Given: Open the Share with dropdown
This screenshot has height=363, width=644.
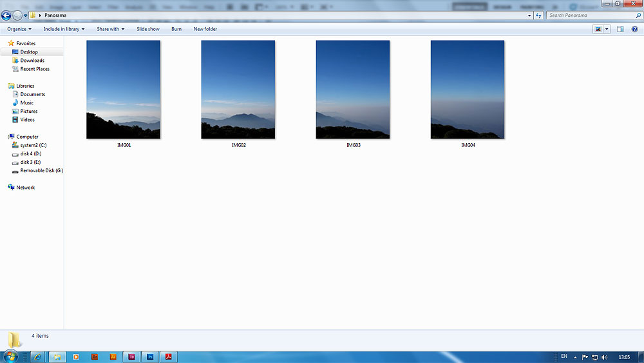Looking at the screenshot, I should point(110,29).
